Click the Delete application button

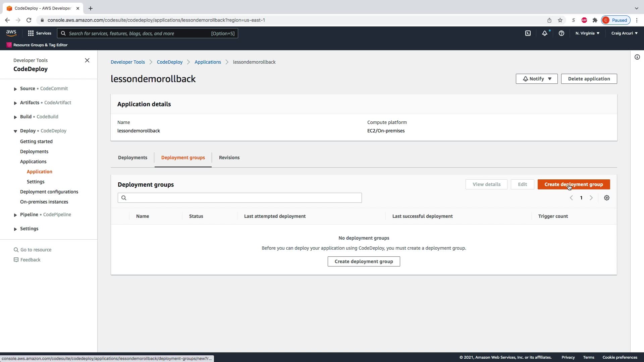(x=589, y=79)
